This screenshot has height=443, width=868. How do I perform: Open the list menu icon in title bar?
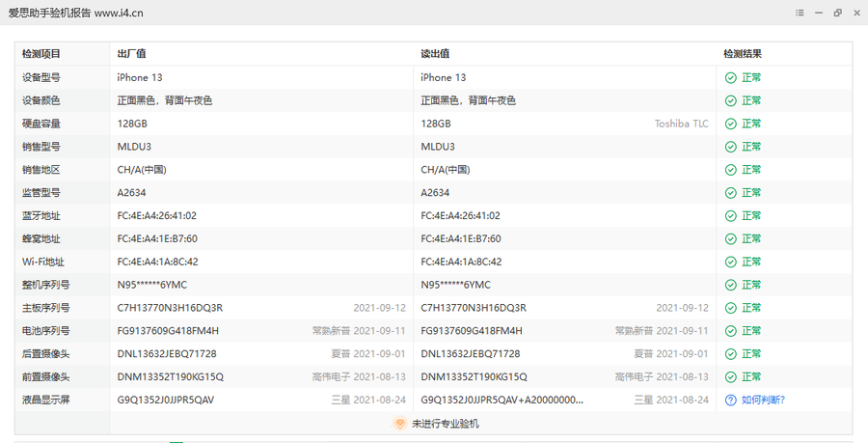pyautogui.click(x=800, y=13)
